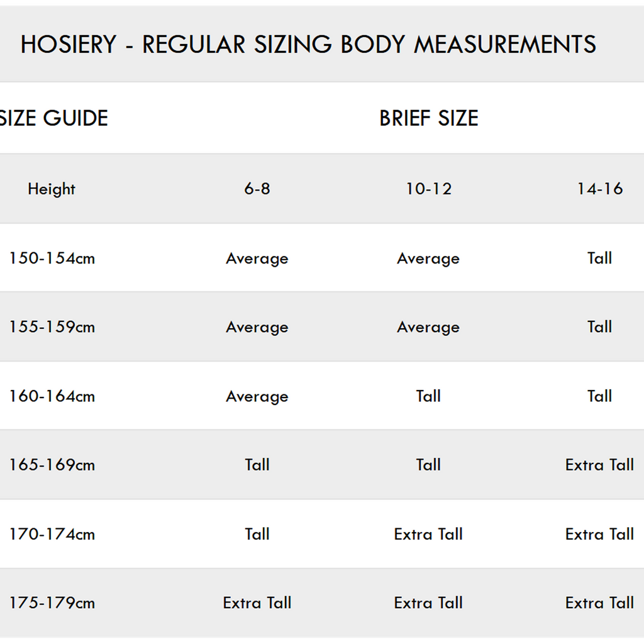The height and width of the screenshot is (644, 644).
Task: Pick the 165-169cm height row label
Action: pos(52,465)
